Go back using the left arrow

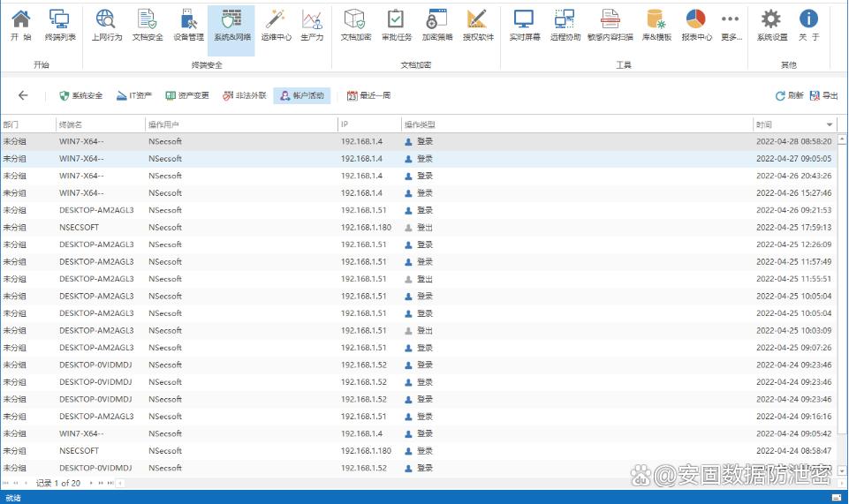click(23, 95)
